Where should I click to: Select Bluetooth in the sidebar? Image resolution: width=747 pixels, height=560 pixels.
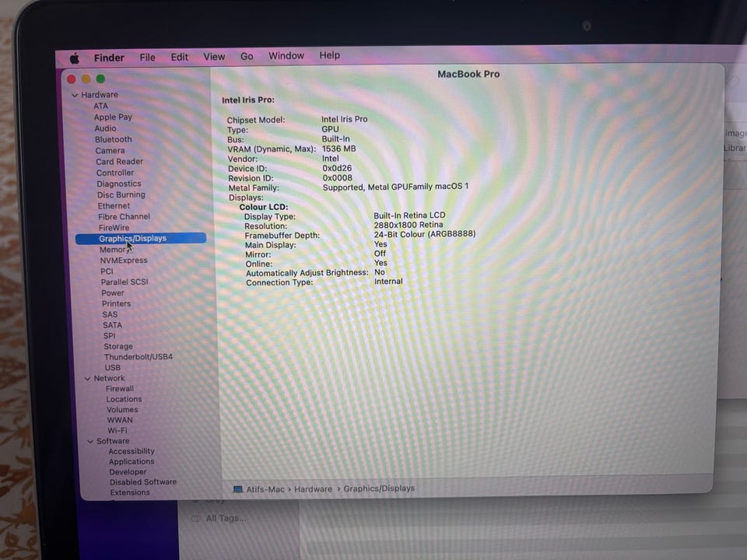tap(114, 139)
